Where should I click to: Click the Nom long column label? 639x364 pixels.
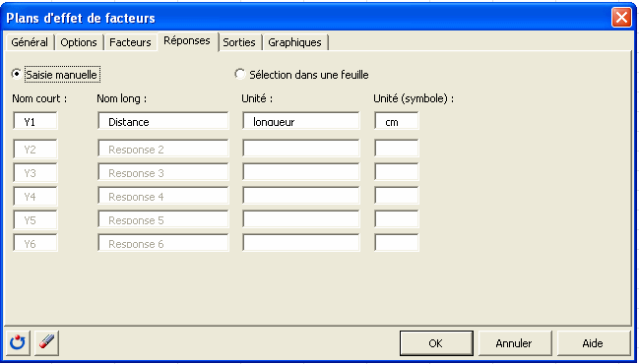tap(121, 98)
